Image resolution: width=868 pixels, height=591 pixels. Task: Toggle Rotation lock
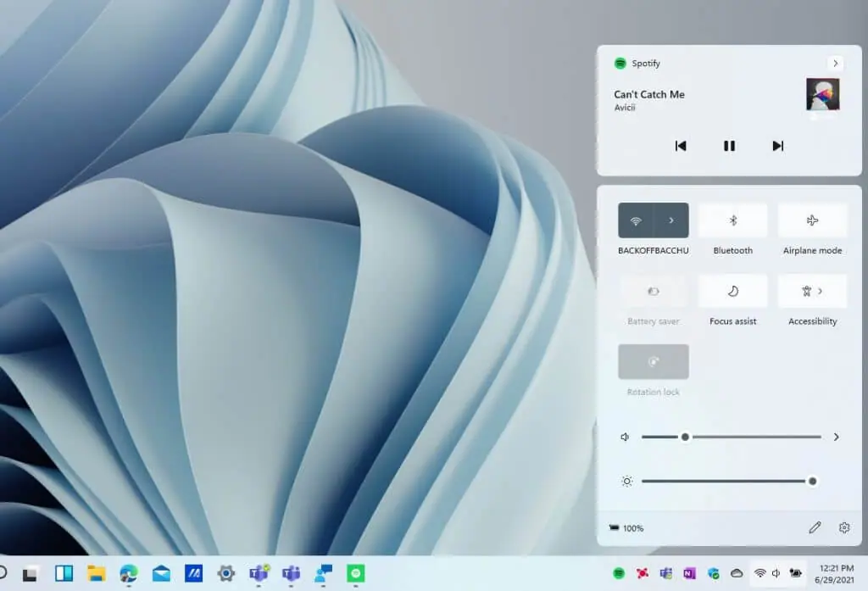pos(654,362)
